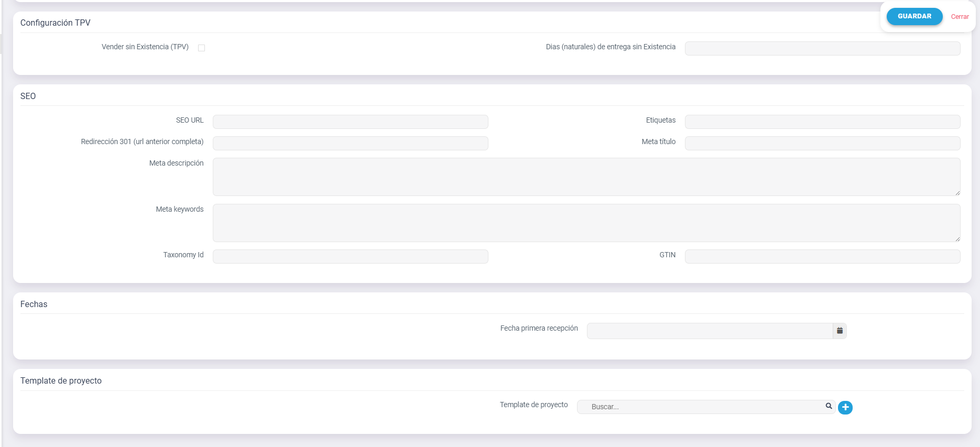This screenshot has width=980, height=447.
Task: Focus the Taxonomy Id input field
Action: [x=350, y=256]
